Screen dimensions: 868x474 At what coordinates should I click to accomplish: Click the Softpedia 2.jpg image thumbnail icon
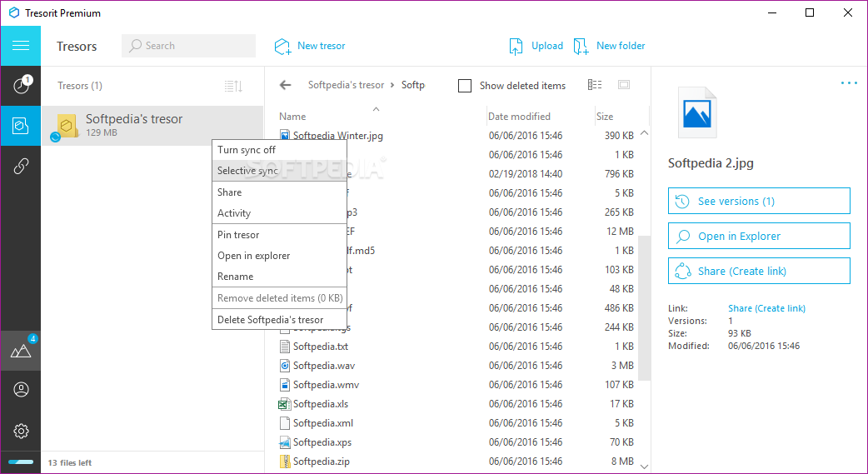tap(697, 112)
